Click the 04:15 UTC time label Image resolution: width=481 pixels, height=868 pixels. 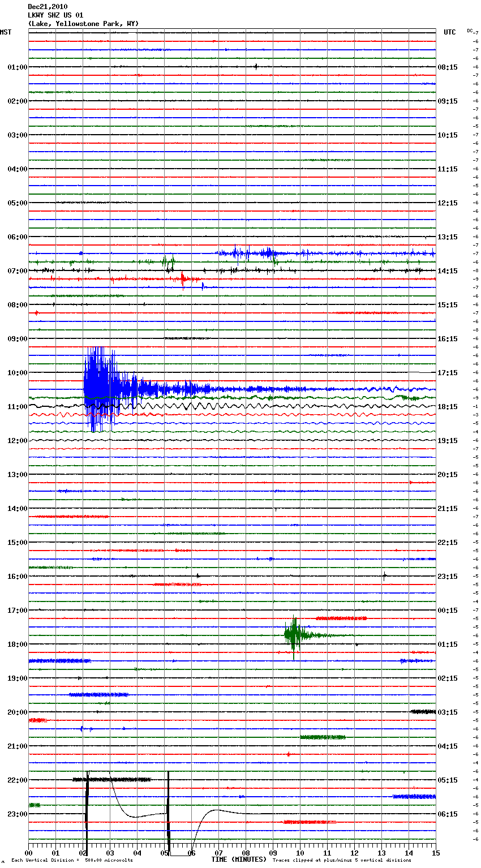[x=448, y=746]
